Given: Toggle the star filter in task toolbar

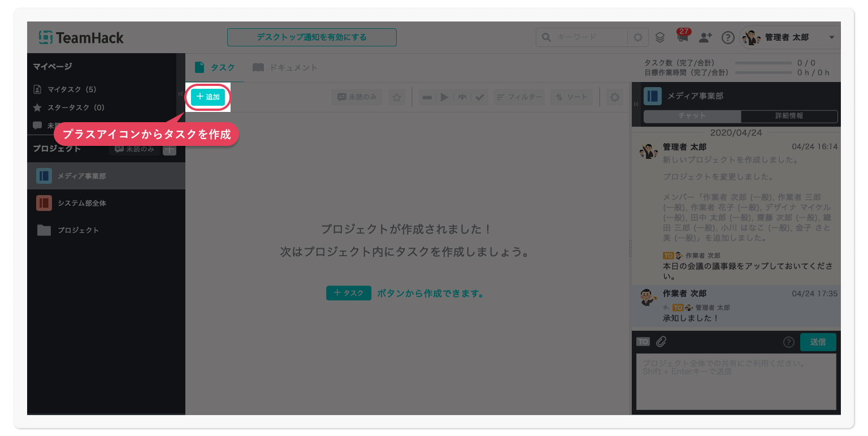Looking at the screenshot, I should click(x=397, y=97).
